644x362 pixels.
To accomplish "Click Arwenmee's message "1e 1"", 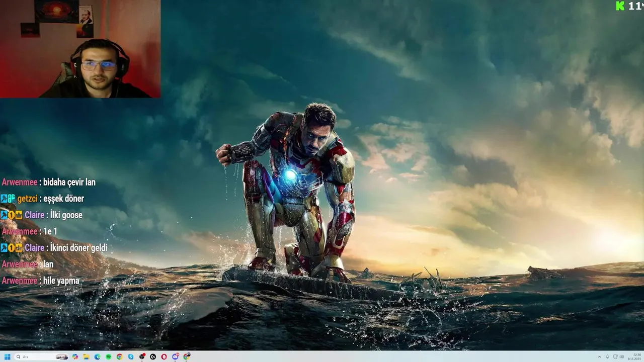I will [50, 231].
